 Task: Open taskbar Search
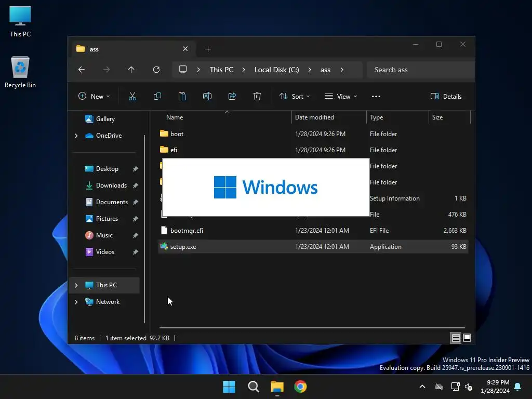pyautogui.click(x=254, y=387)
